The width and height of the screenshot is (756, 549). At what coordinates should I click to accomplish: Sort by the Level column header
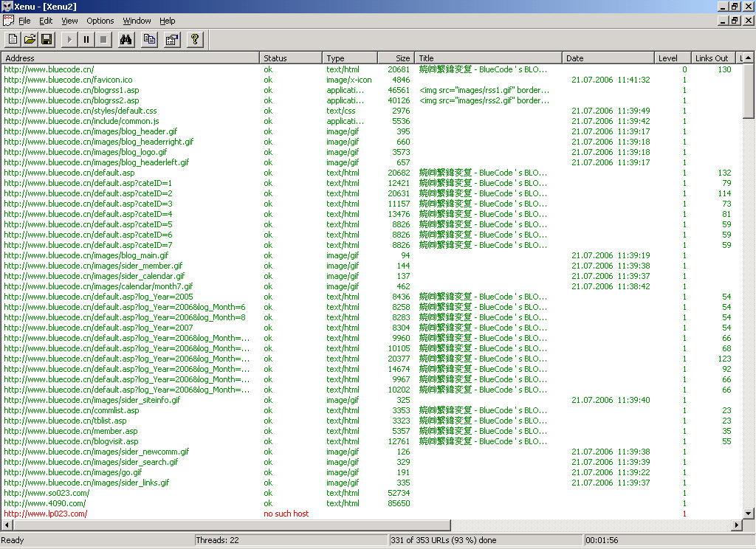673,58
